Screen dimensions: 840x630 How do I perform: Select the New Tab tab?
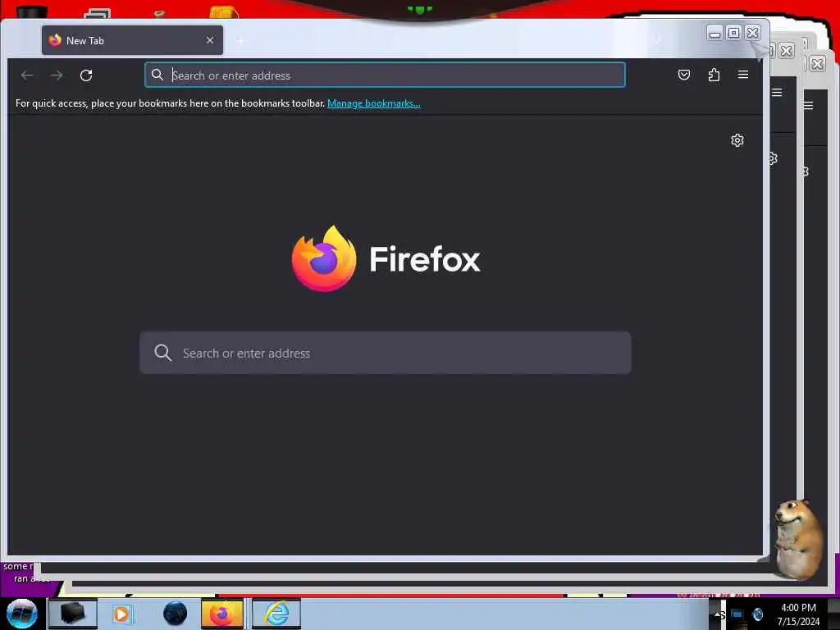click(132, 40)
